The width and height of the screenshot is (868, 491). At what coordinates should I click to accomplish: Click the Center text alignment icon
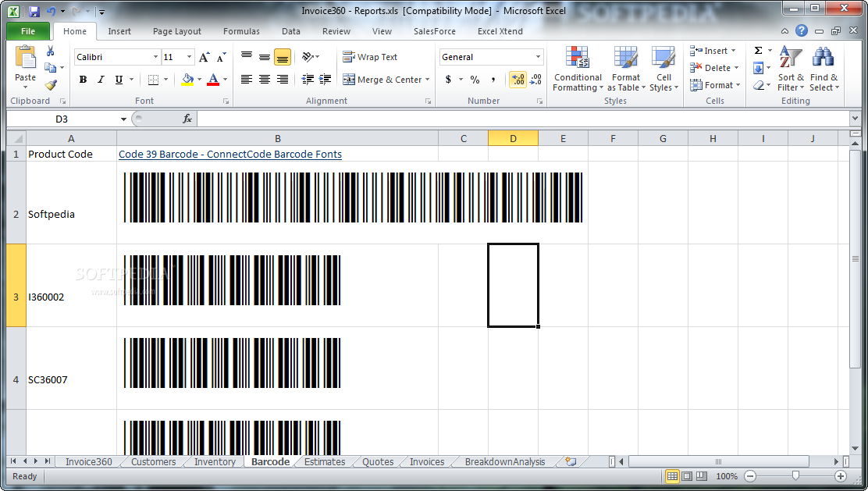coord(265,79)
